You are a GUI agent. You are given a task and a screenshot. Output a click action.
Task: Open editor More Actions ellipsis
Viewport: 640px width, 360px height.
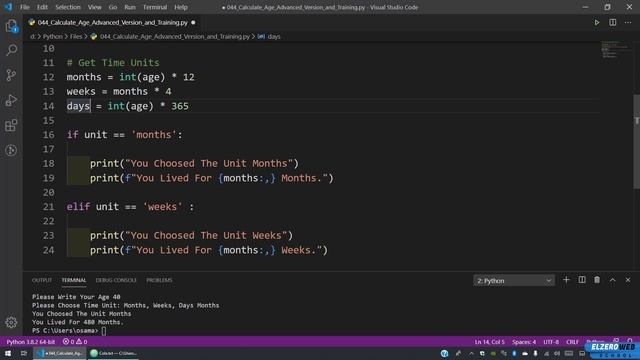coord(628,22)
